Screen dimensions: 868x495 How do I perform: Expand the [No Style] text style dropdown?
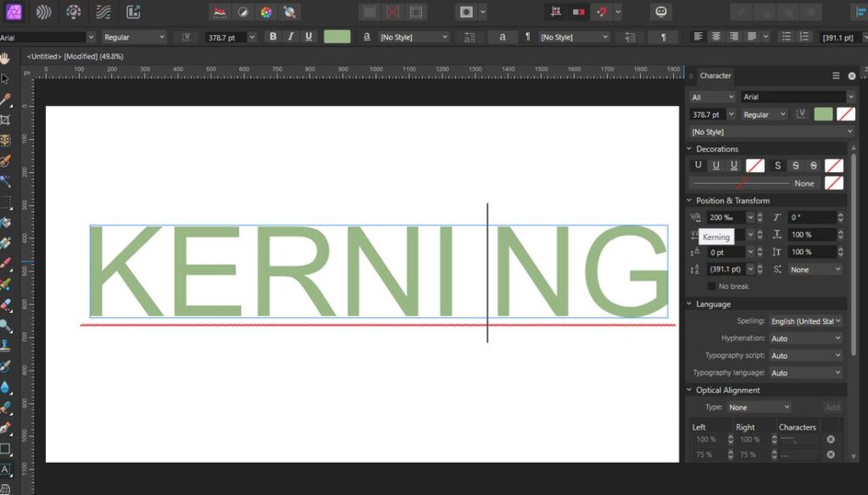point(774,131)
